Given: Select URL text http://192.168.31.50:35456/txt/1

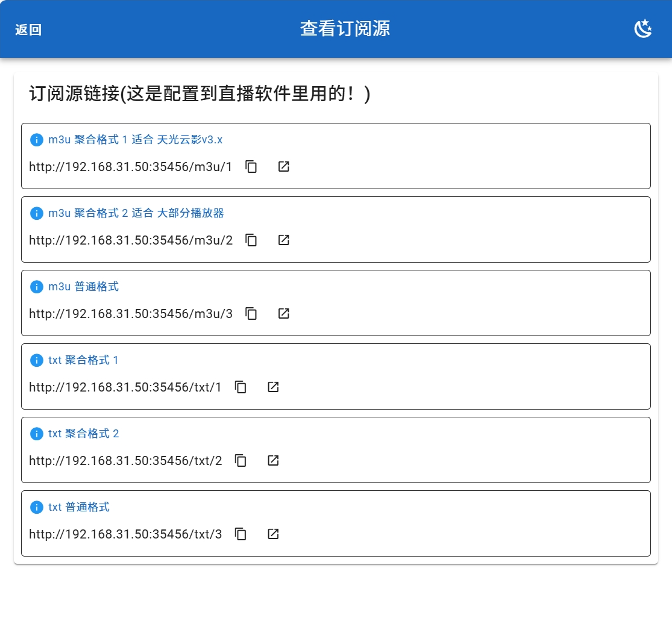Looking at the screenshot, I should point(125,387).
